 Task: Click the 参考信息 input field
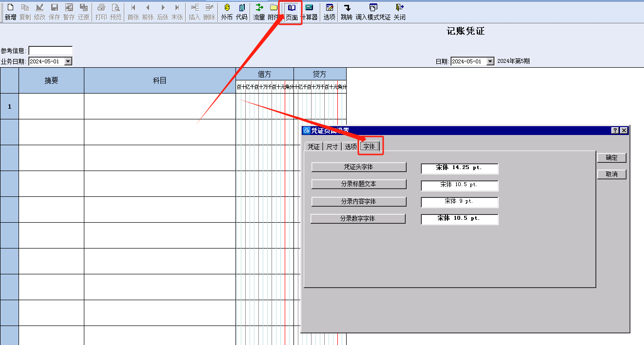click(50, 51)
